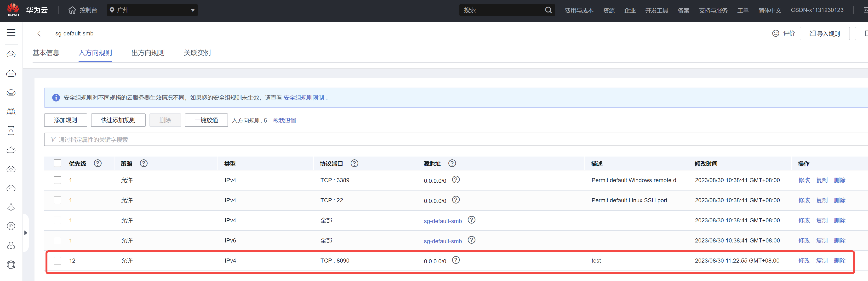Check the IPv4 全部 rule checkbox

click(x=58, y=220)
